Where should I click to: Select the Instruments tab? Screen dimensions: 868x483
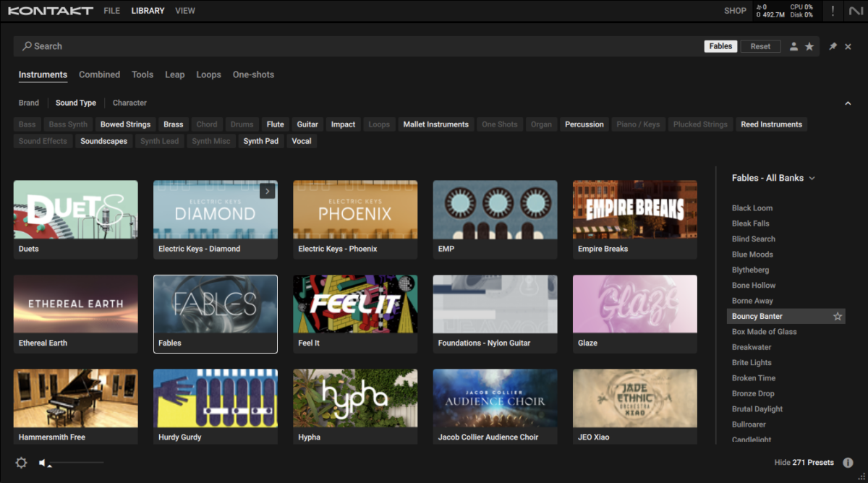pyautogui.click(x=43, y=74)
